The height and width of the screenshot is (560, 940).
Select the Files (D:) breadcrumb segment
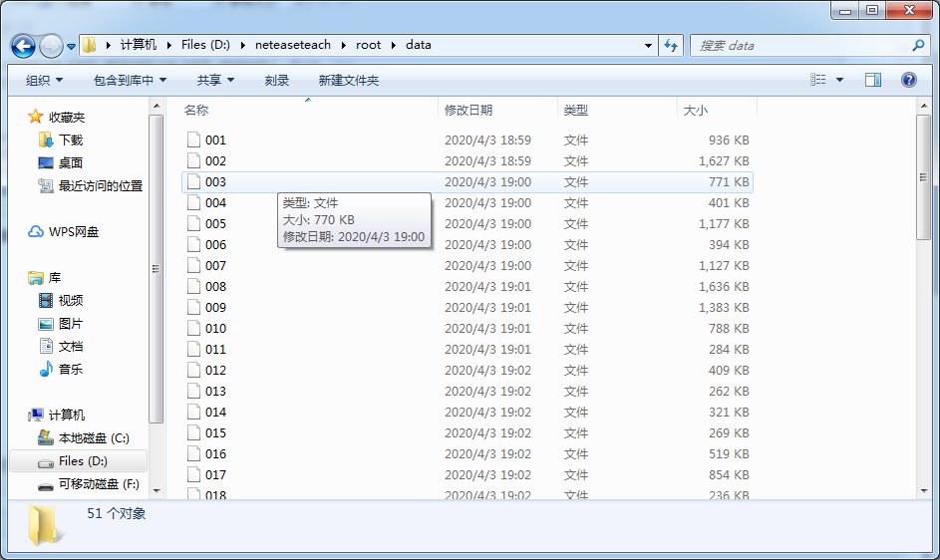click(205, 45)
